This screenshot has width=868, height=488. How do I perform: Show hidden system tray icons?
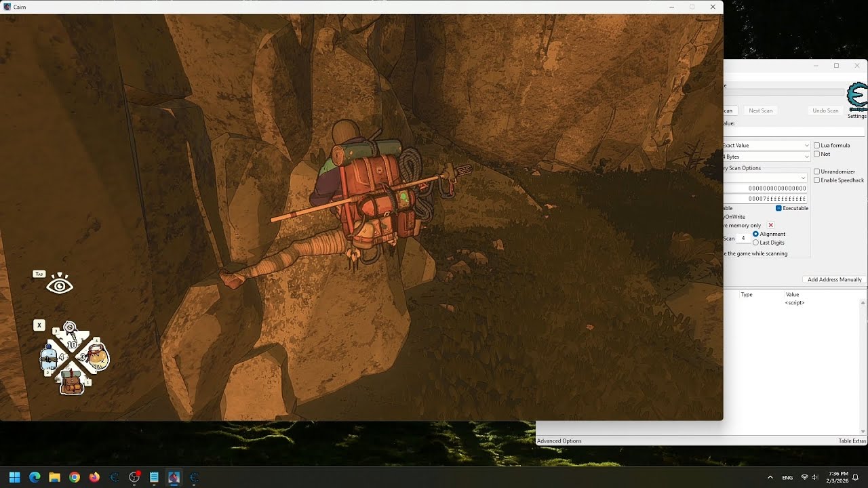[770, 477]
